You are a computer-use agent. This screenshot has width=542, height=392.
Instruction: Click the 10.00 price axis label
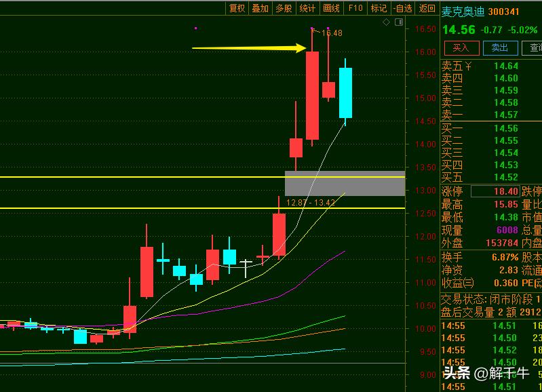click(x=425, y=328)
